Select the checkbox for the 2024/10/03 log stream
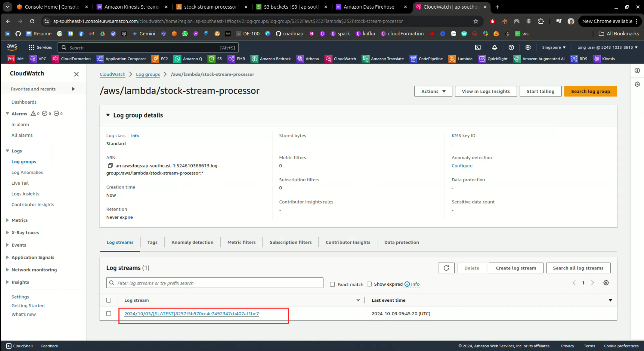644x351 pixels. (109, 313)
